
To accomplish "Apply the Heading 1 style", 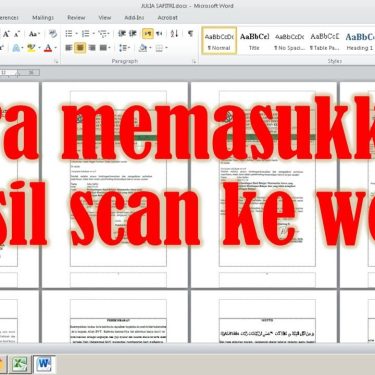I will pyautogui.click(x=359, y=41).
